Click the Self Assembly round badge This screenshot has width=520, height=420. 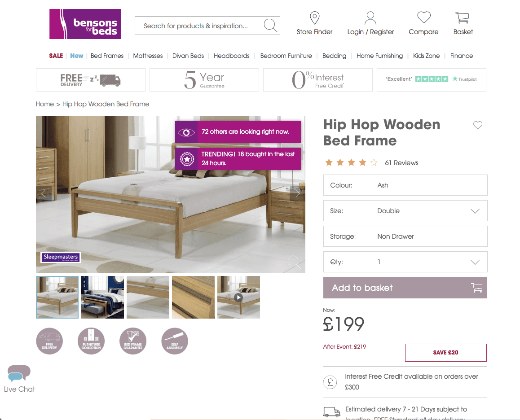click(x=175, y=341)
